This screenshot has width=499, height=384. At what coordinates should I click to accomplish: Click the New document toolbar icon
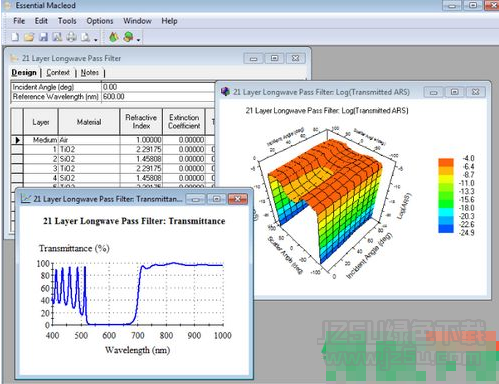[15, 37]
